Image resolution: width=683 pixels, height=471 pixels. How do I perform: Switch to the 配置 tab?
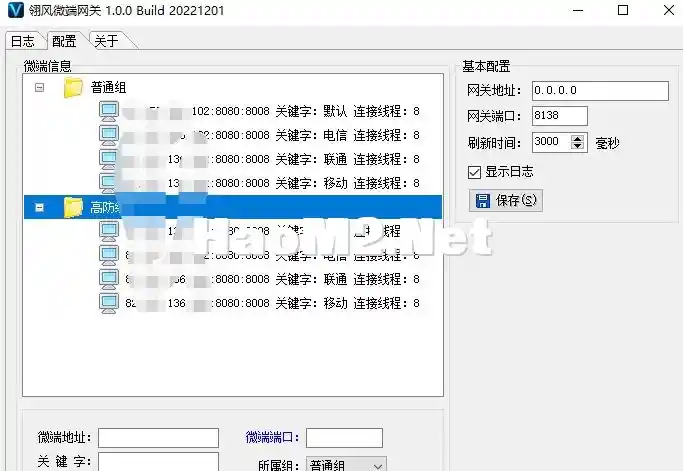click(64, 41)
